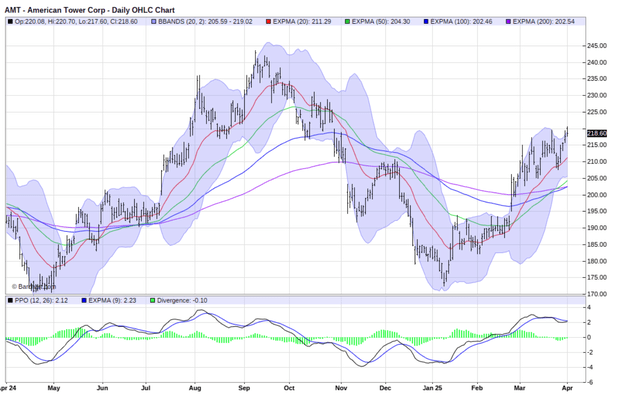The height and width of the screenshot is (413, 640).
Task: Click the 200.00 price axis label
Action: coord(597,195)
